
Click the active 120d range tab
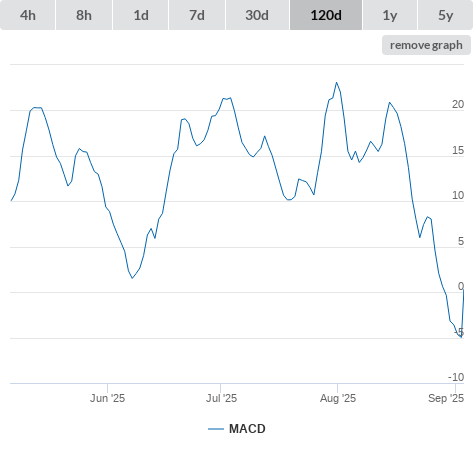click(x=326, y=15)
